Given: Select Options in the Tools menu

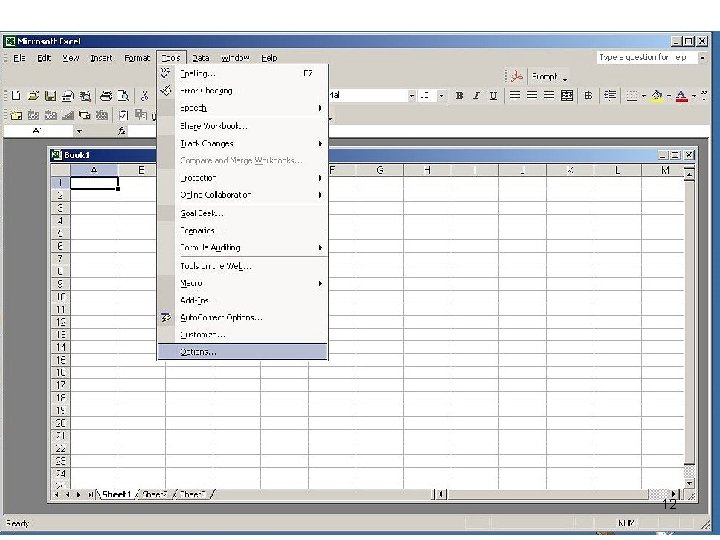Looking at the screenshot, I should (x=242, y=352).
